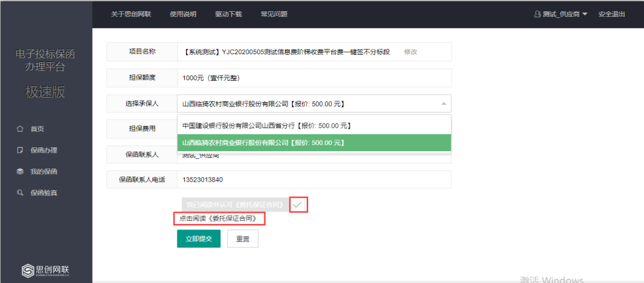Click the project name text 【系统测试】YJC20200505
The height and width of the screenshot is (283, 644).
pyautogui.click(x=286, y=52)
